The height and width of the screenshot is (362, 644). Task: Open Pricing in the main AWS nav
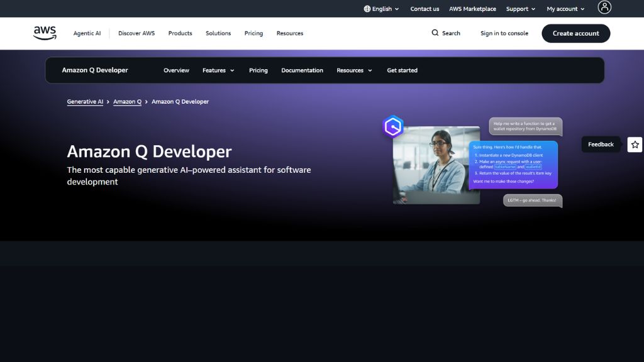click(253, 33)
